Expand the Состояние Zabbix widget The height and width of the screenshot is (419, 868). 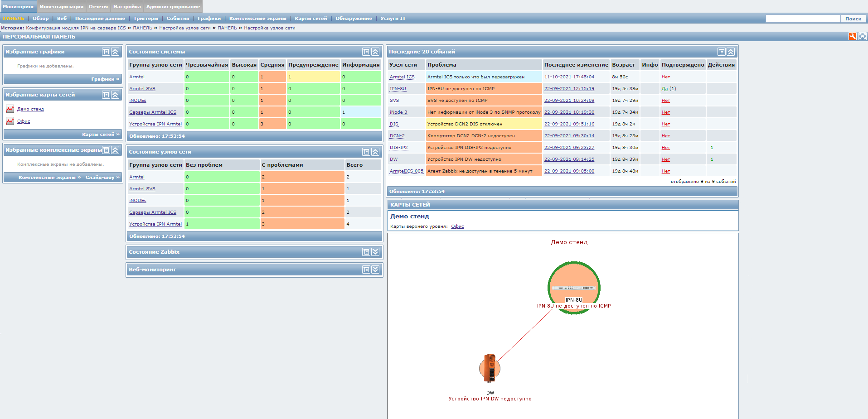coord(375,252)
